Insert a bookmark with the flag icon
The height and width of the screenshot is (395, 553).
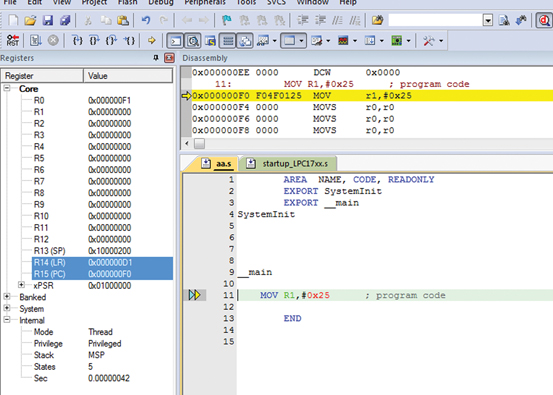[226, 20]
